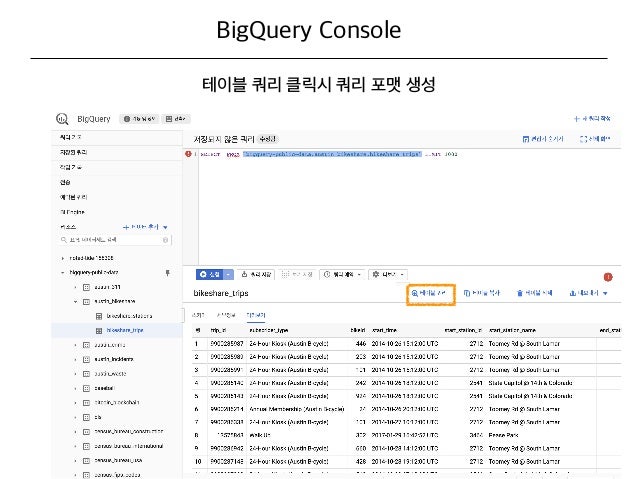This screenshot has height=479, width=638.
Task: Open the keyboard shortcuts chip in header
Action: pos(176,119)
